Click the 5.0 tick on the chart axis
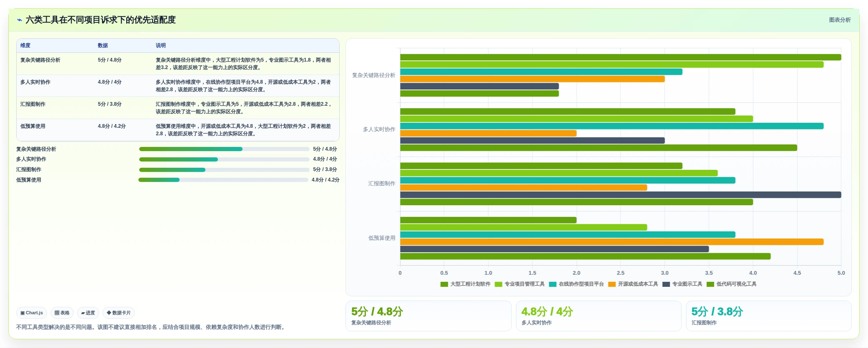 pos(841,273)
